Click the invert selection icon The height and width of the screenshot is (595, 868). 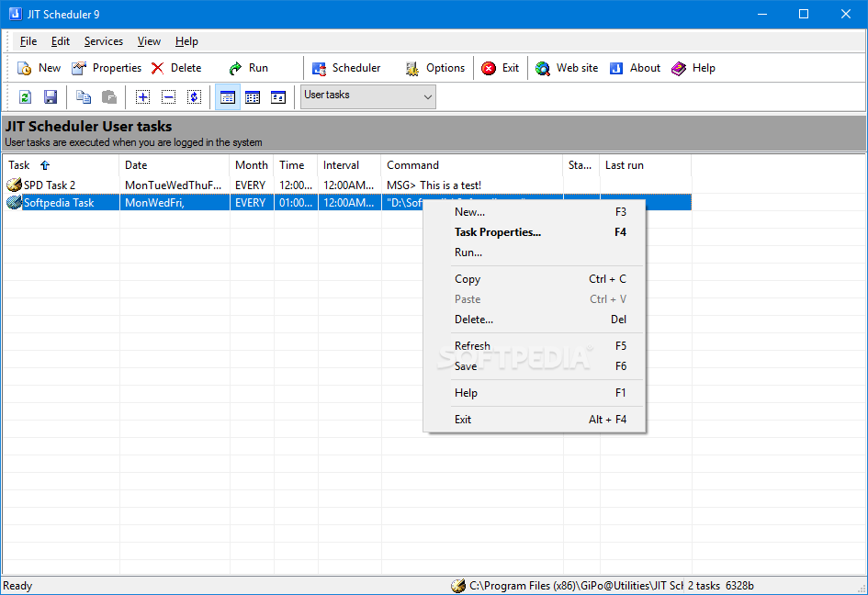click(x=194, y=97)
